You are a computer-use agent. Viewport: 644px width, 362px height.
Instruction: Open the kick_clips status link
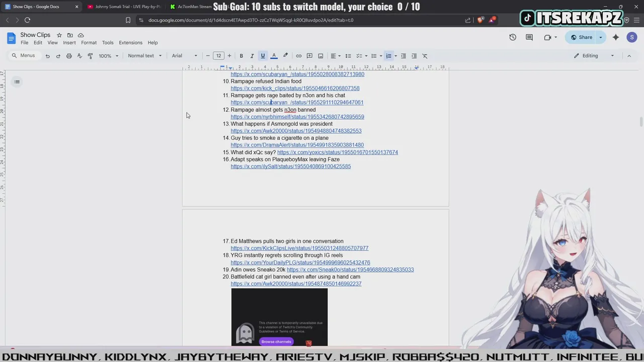pyautogui.click(x=295, y=88)
